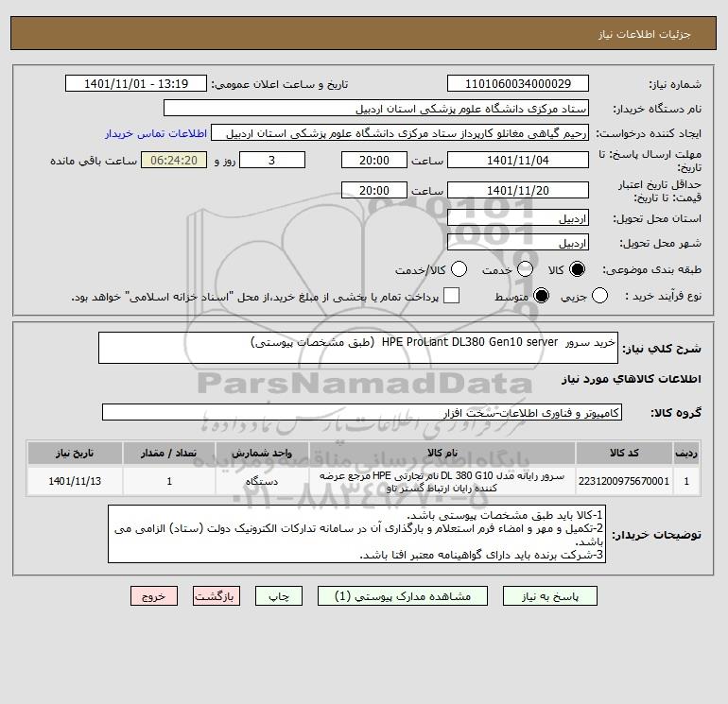728x704 pixels.
Task: Select the جزیی purchase type radio
Action: pyautogui.click(x=599, y=296)
